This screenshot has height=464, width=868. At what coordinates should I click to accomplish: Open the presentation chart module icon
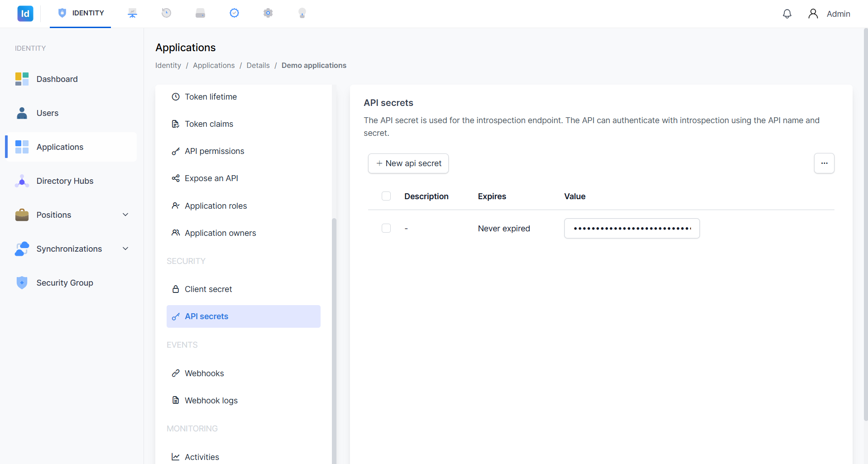coord(132,13)
